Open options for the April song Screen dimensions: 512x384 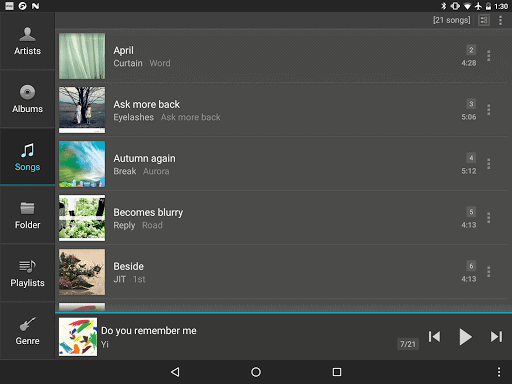[x=489, y=56]
